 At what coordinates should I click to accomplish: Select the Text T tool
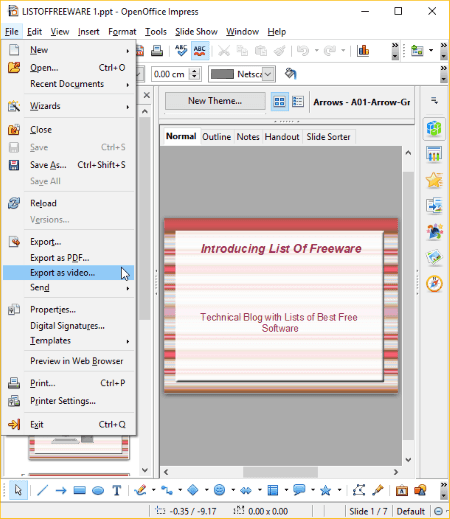click(116, 490)
